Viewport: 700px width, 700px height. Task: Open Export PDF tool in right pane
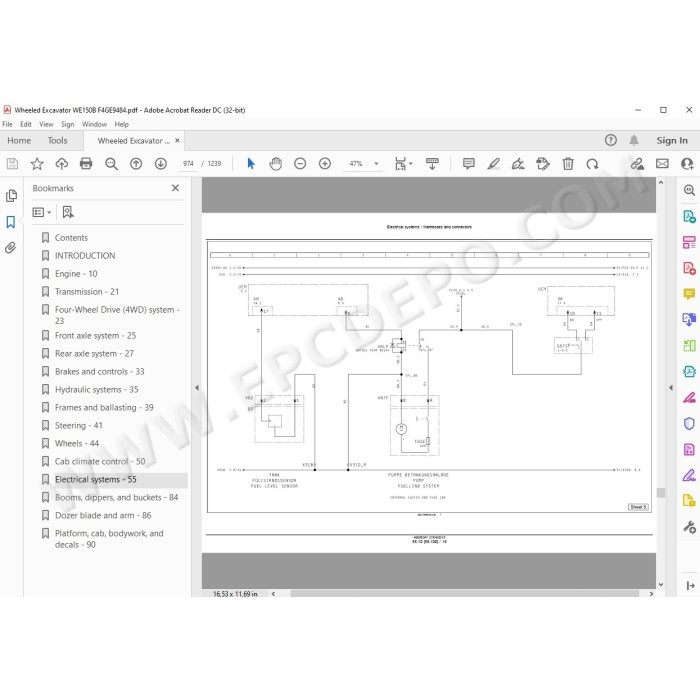tap(689, 217)
